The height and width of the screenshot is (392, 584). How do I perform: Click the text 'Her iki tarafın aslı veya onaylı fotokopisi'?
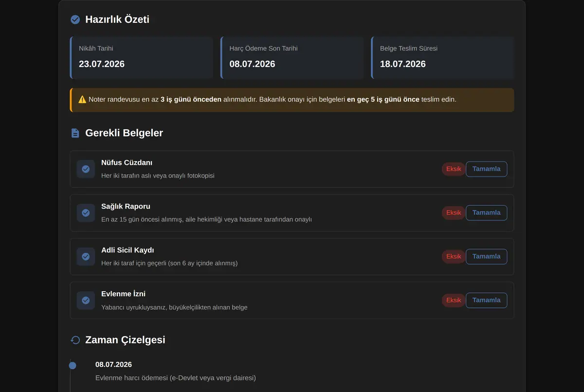pos(158,176)
